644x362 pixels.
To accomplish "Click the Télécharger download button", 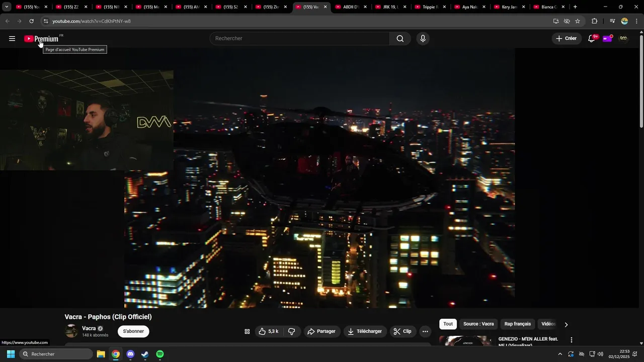I will [x=365, y=331].
